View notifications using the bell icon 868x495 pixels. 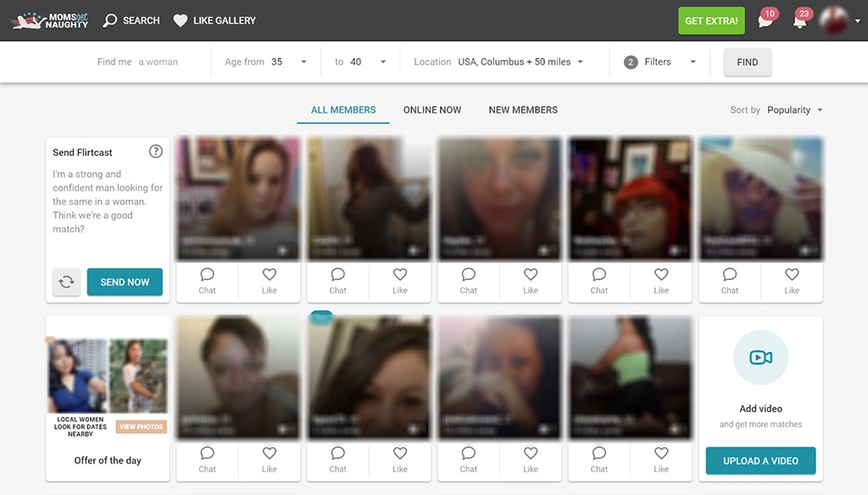[x=799, y=19]
